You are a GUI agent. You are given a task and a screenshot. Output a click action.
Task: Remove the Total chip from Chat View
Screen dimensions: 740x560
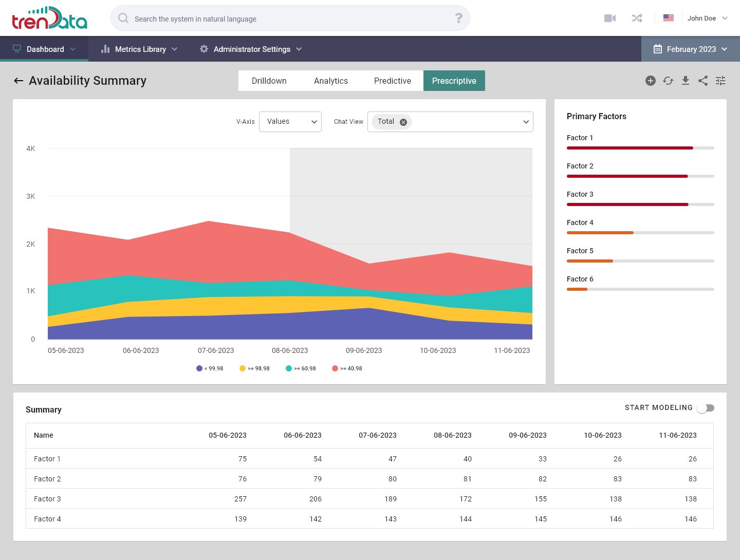[x=403, y=122]
